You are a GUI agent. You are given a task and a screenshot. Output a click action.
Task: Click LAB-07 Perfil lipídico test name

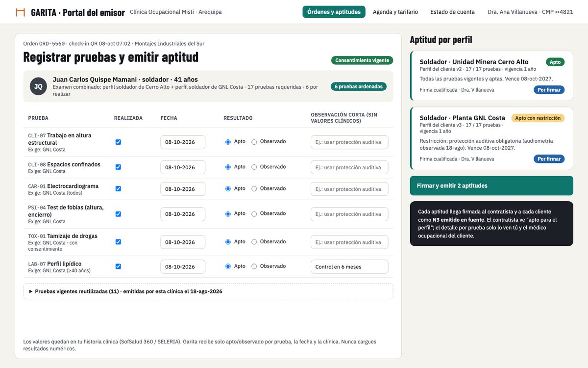(x=55, y=263)
